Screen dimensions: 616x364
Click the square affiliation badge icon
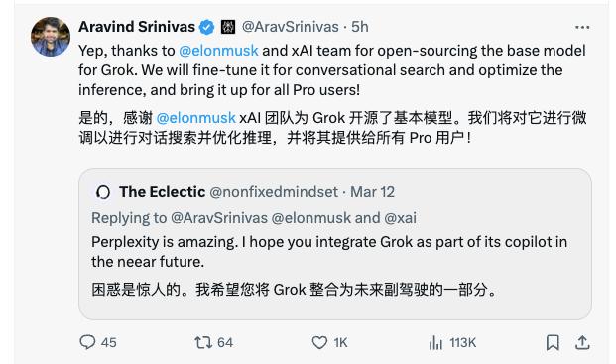tap(228, 27)
